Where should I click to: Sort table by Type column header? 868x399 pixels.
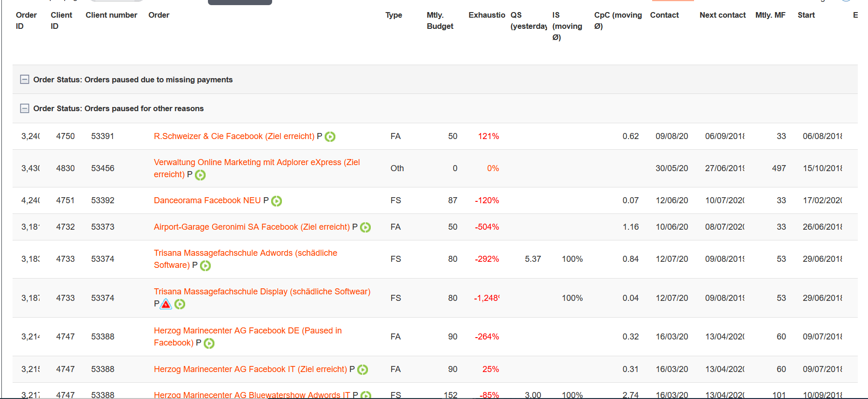click(x=394, y=15)
